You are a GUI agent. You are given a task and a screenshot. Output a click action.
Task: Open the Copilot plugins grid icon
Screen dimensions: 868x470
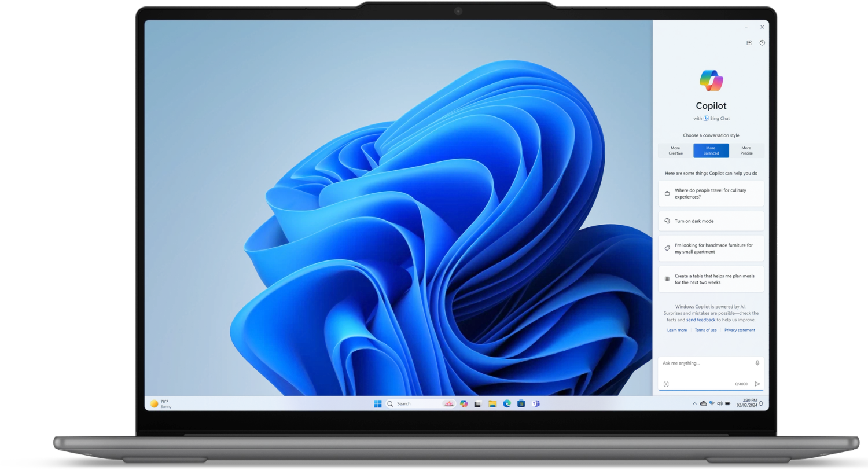pos(749,43)
